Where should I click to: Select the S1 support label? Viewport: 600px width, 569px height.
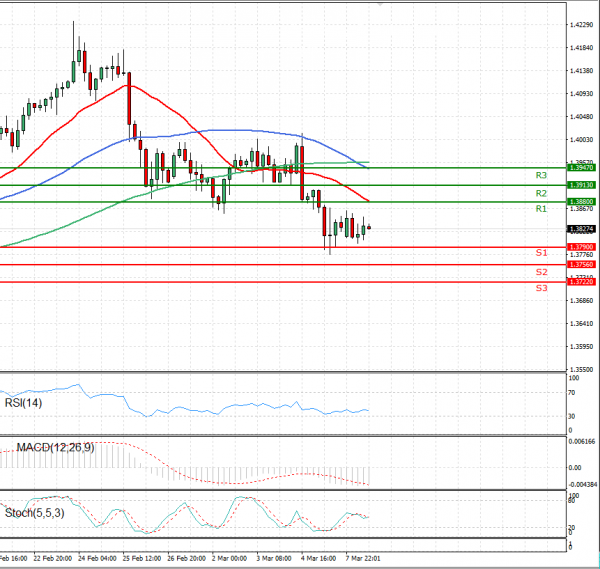pos(541,253)
